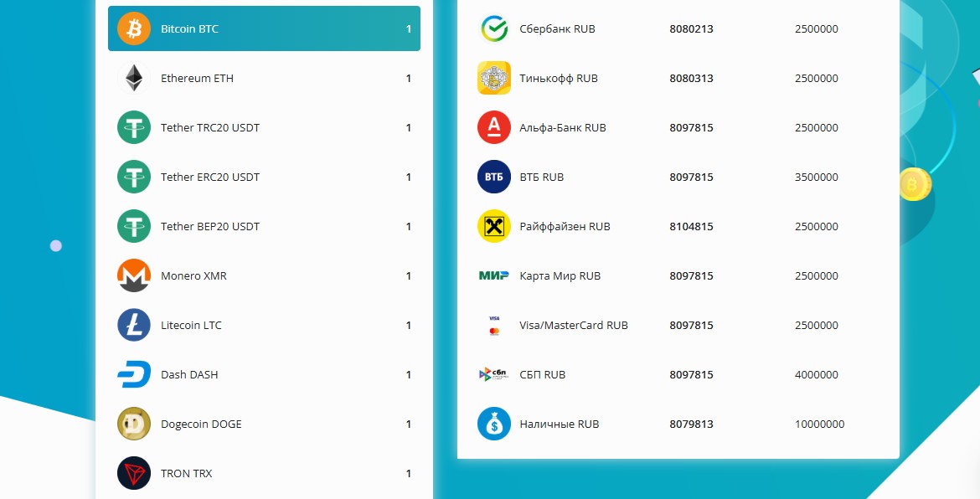The height and width of the screenshot is (499, 980).
Task: Pick Райффайзен RUB label
Action: tap(565, 226)
